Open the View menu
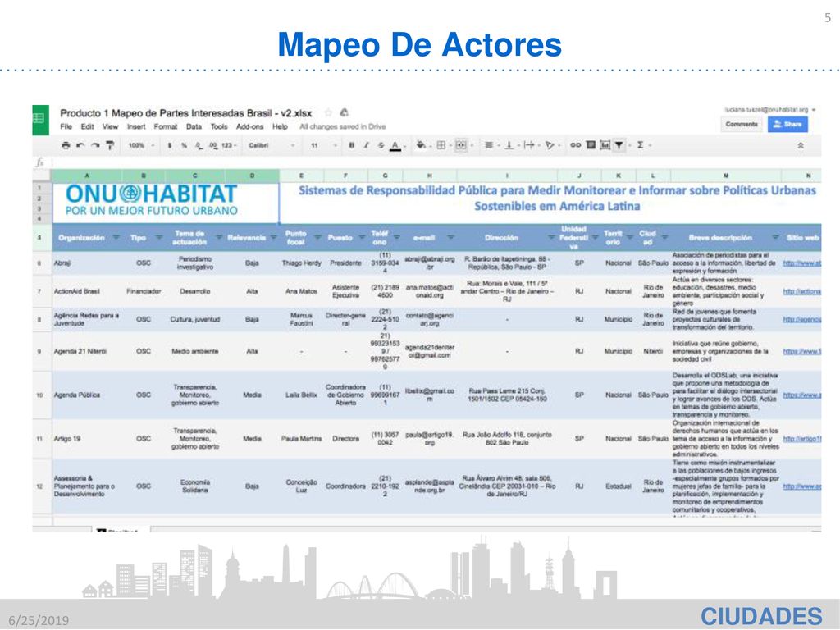 pos(110,127)
